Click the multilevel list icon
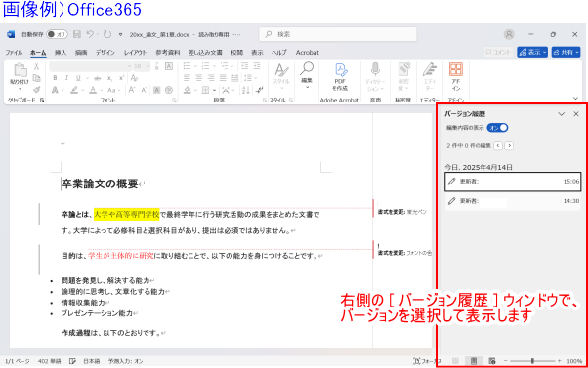588x368 pixels. (225, 66)
